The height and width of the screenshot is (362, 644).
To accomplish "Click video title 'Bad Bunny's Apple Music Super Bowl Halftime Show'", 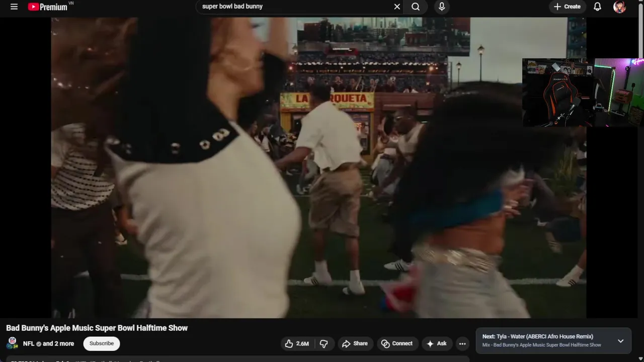I will click(97, 328).
